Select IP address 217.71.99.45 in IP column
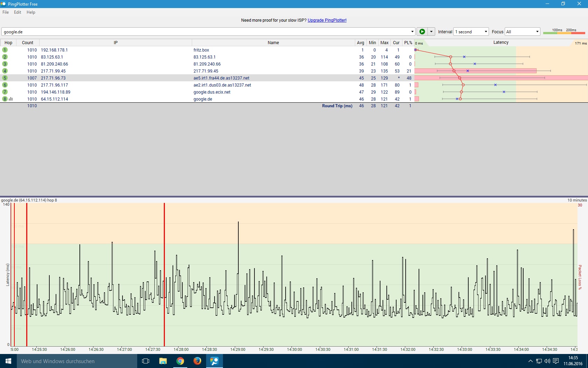This screenshot has width=588, height=368. click(53, 71)
